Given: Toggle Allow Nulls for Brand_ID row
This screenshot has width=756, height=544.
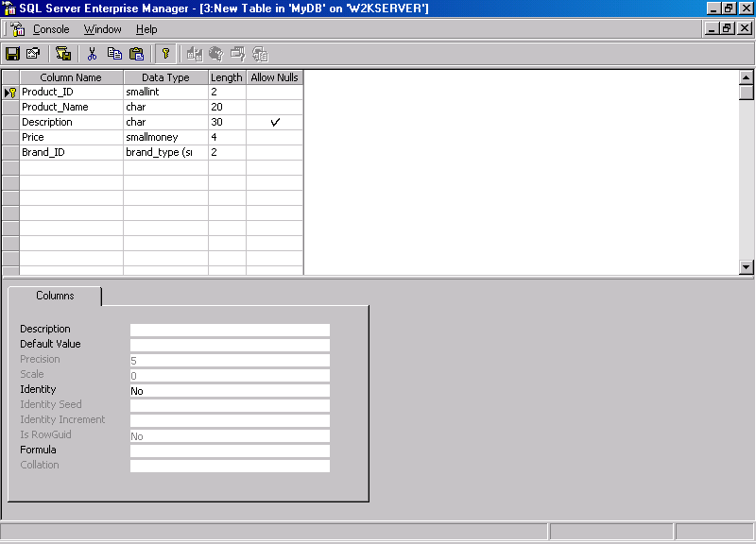Looking at the screenshot, I should pyautogui.click(x=275, y=152).
